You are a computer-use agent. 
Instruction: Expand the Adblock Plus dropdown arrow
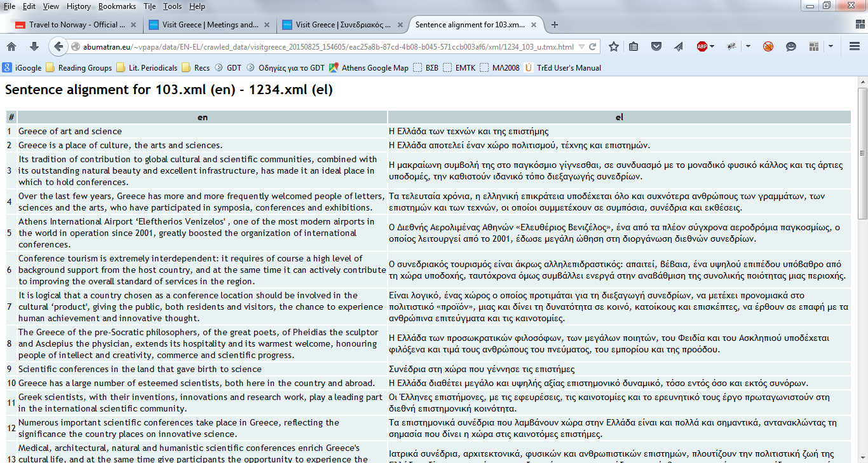pos(712,46)
